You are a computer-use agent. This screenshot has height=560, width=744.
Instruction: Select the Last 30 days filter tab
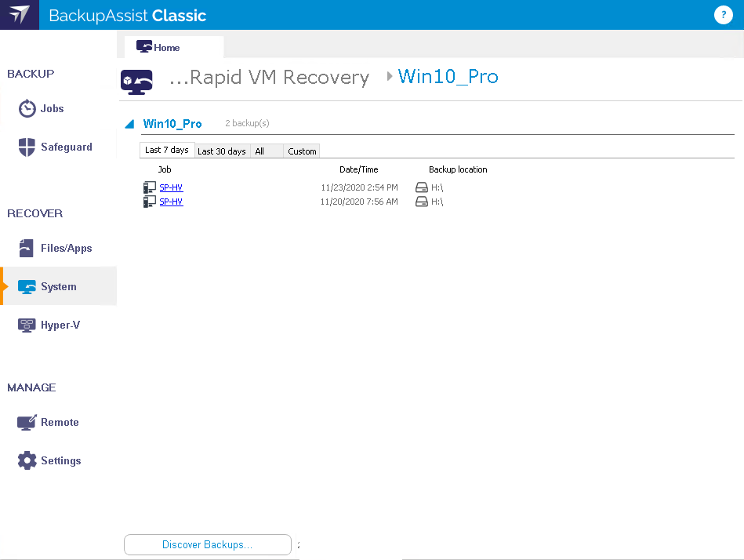pos(222,151)
